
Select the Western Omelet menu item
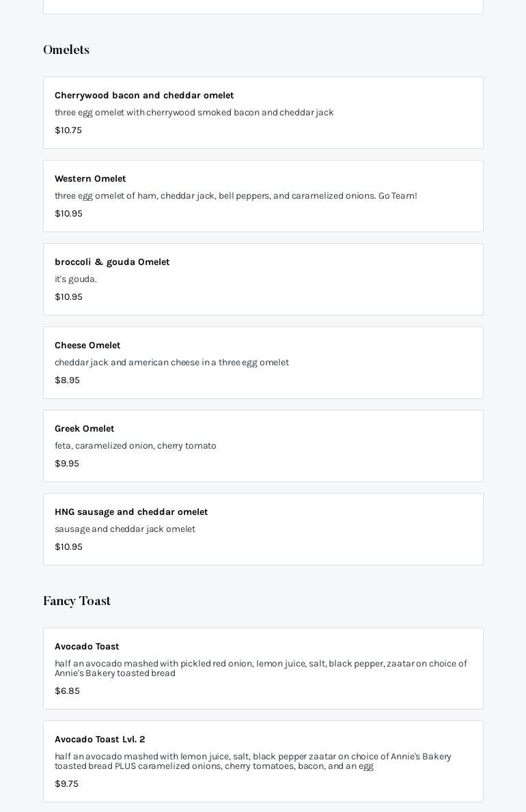[90, 179]
